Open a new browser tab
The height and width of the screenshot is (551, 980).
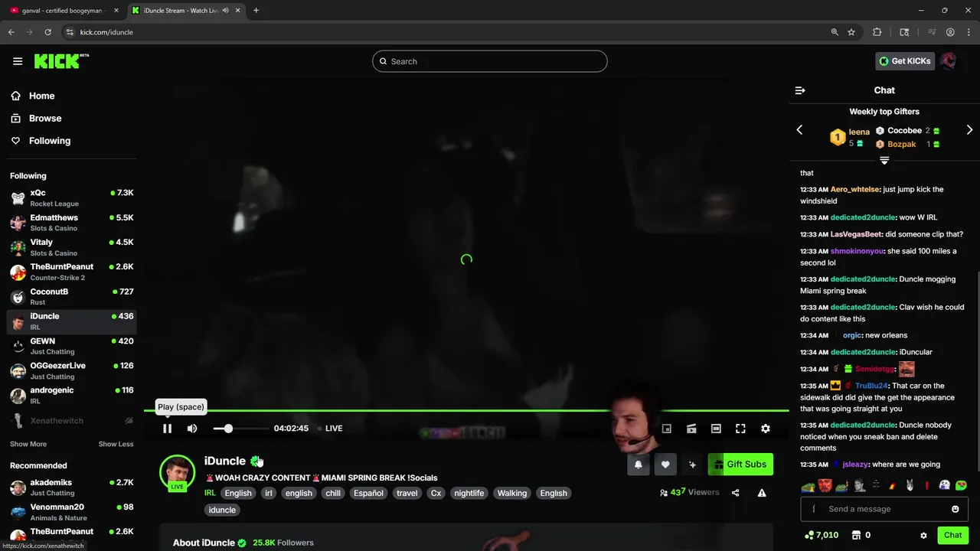click(x=256, y=11)
